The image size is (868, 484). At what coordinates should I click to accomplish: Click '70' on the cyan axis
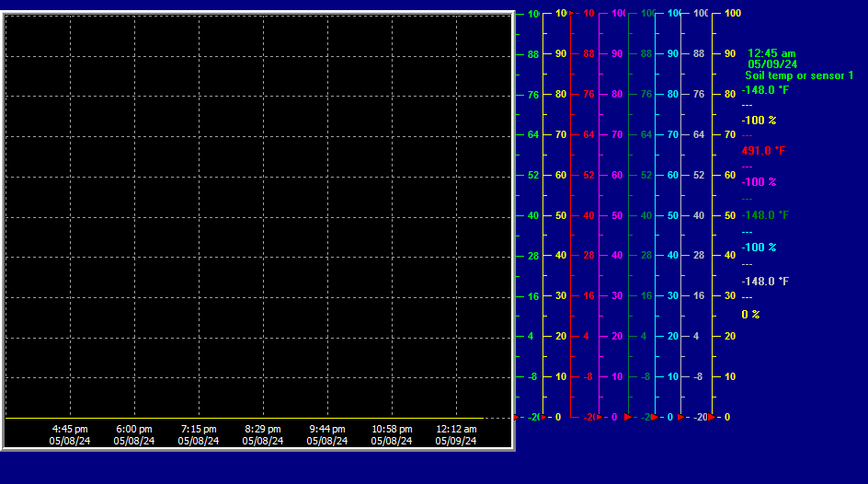click(672, 134)
